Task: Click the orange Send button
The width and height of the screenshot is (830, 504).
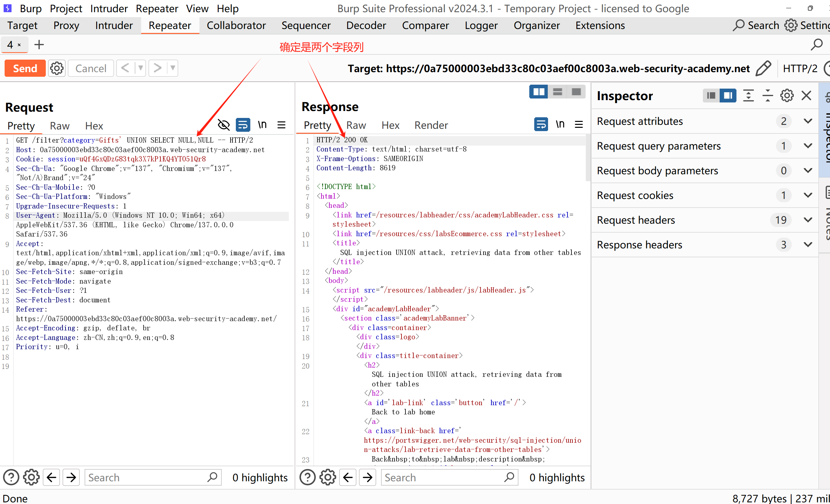Action: 25,69
